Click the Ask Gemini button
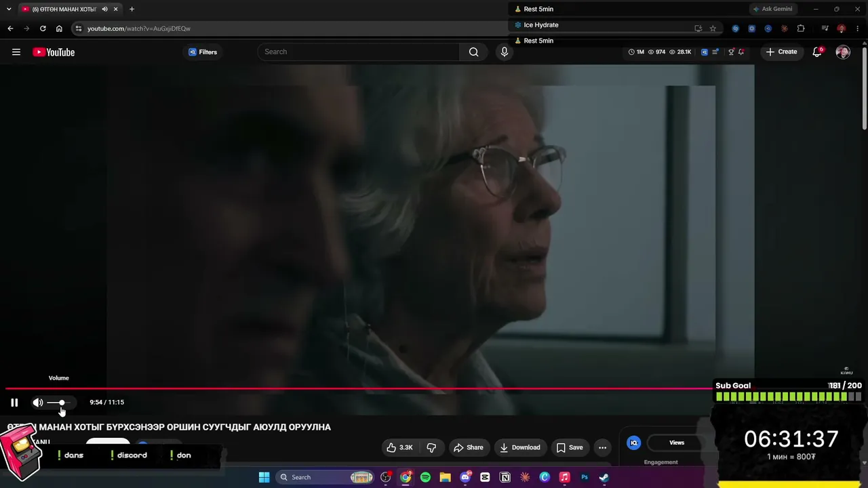 pyautogui.click(x=772, y=9)
